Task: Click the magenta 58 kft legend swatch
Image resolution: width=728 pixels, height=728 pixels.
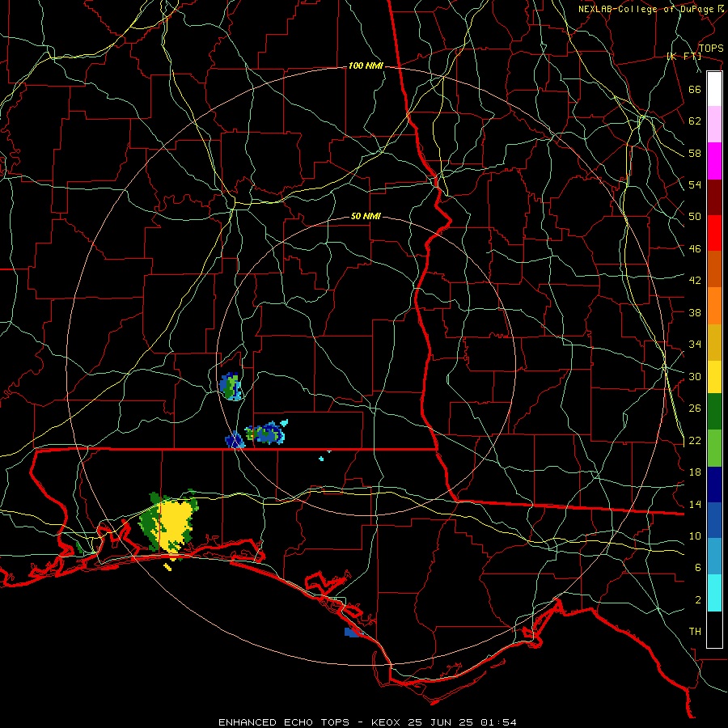Action: [714, 161]
